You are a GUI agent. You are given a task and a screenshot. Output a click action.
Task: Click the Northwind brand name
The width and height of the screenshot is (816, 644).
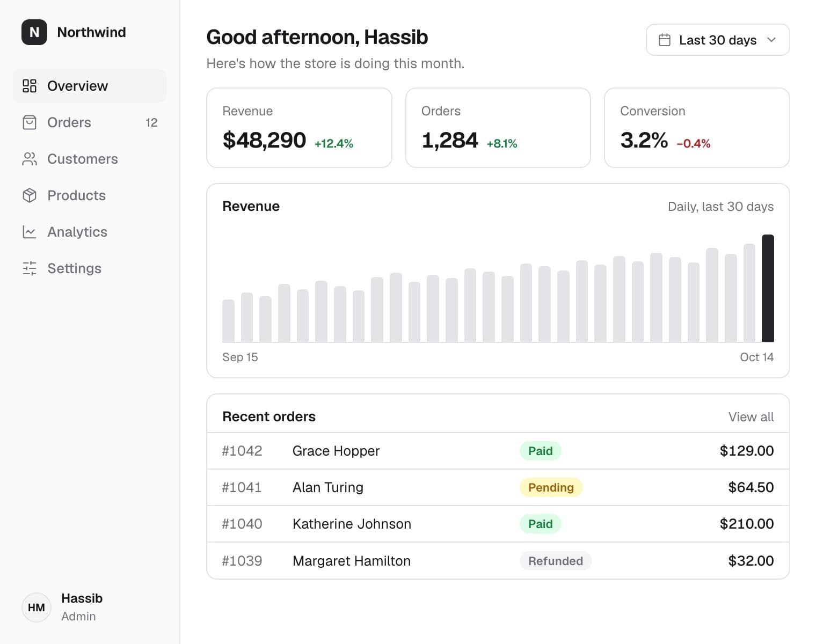(x=91, y=32)
